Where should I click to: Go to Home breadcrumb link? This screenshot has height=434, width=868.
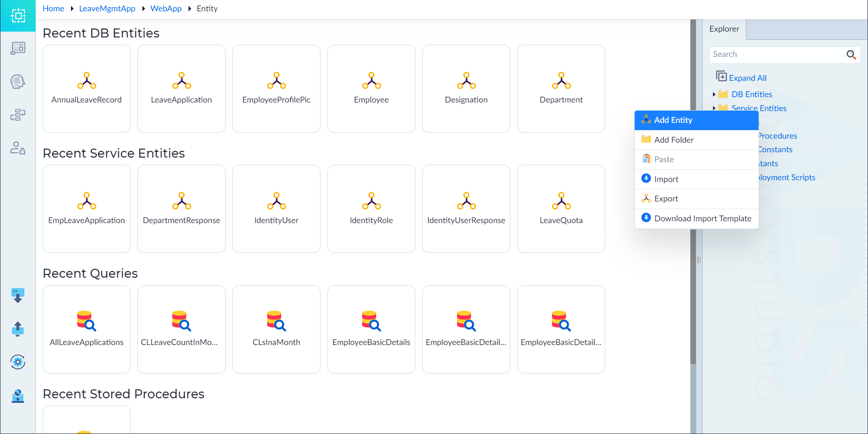(x=53, y=9)
